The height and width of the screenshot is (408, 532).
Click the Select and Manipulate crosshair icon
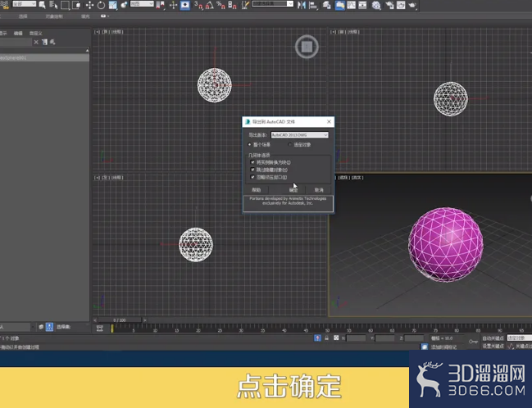tap(174, 5)
